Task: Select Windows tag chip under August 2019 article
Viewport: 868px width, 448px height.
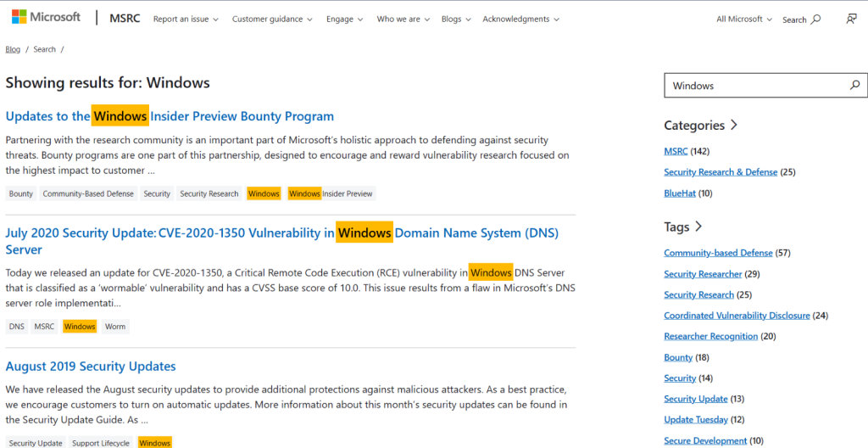Action: pyautogui.click(x=154, y=443)
